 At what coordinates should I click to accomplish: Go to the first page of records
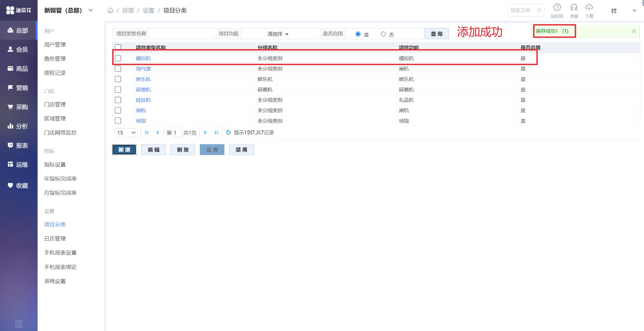(147, 132)
